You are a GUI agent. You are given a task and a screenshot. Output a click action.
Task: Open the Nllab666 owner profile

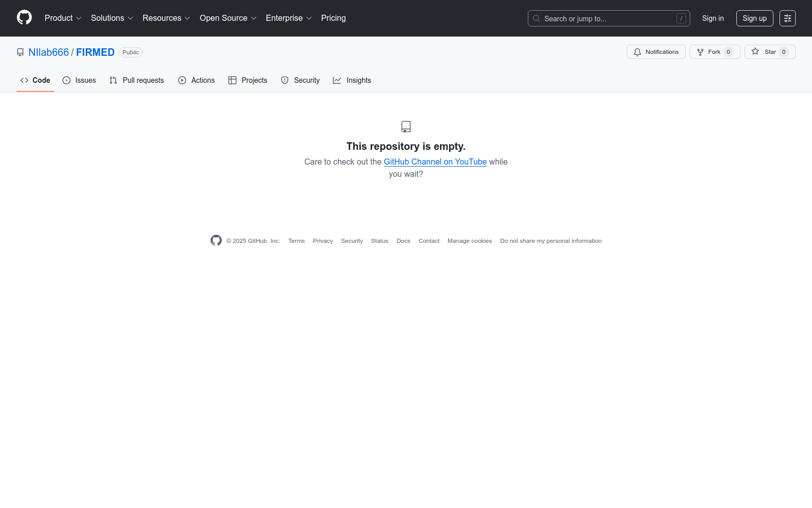coord(49,52)
